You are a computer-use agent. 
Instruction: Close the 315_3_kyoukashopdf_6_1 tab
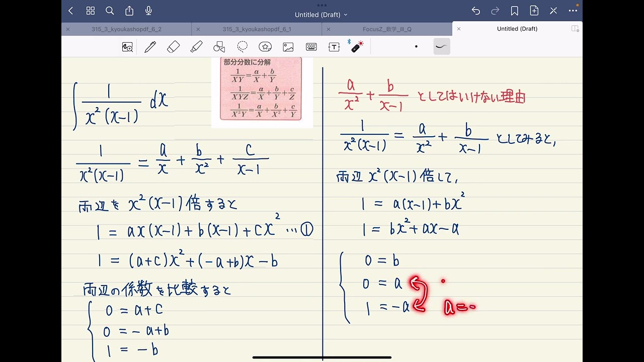pos(198,29)
